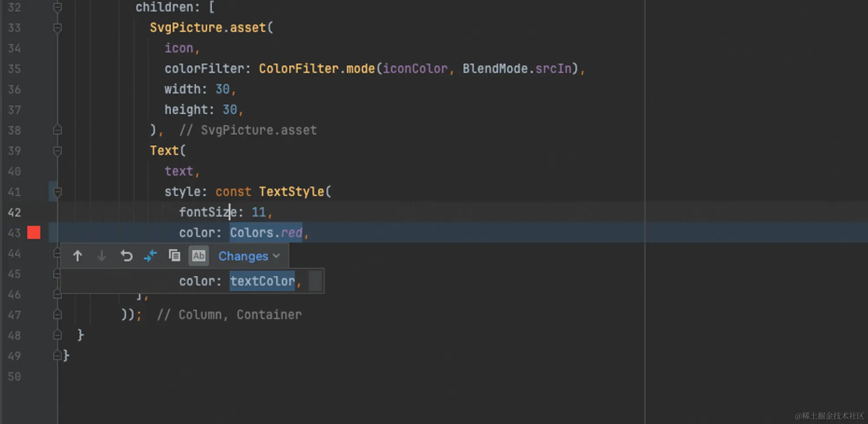Click the gutter marker beside line 44
This screenshot has height=424, width=868.
click(57, 253)
